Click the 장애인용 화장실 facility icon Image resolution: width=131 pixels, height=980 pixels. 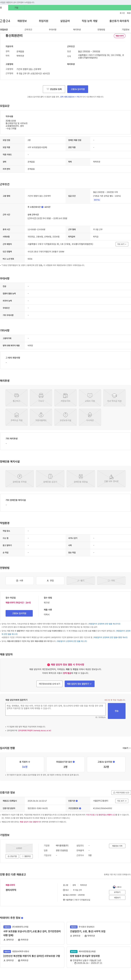81,479
